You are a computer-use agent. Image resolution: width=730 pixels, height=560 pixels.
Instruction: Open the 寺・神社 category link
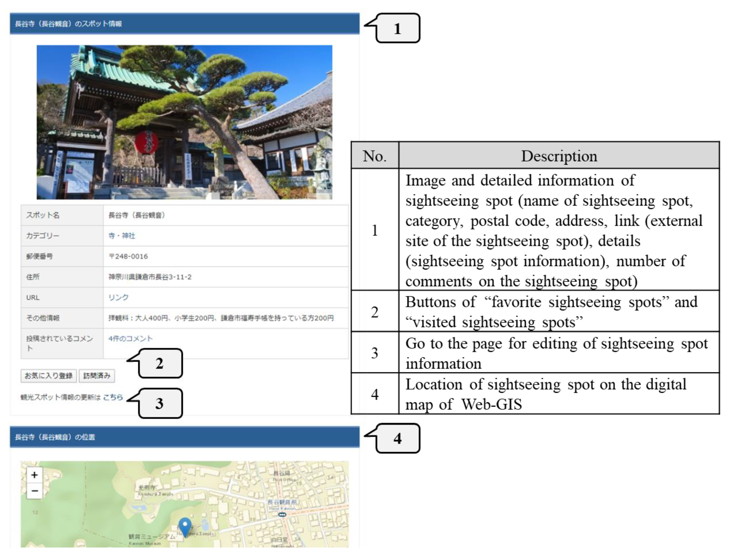point(122,236)
